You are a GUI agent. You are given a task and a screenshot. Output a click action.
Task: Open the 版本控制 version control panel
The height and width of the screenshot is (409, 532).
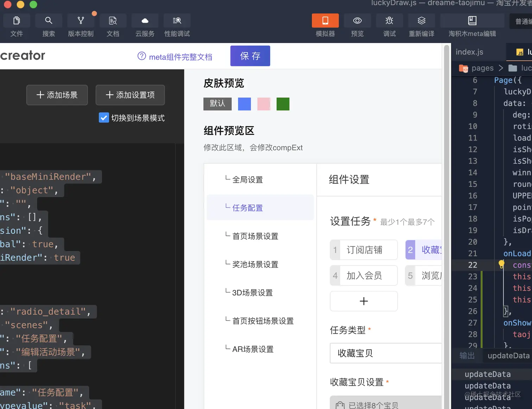click(x=81, y=25)
